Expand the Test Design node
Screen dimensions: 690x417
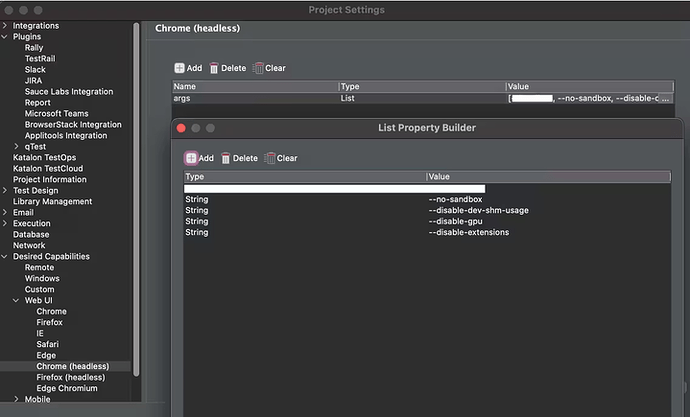pos(5,190)
